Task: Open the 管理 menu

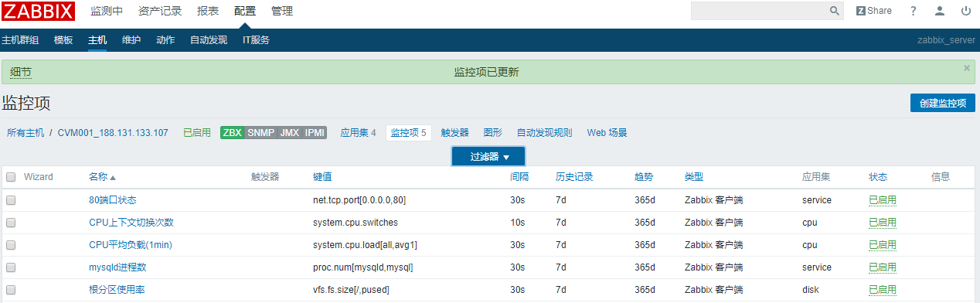Action: coord(282,12)
